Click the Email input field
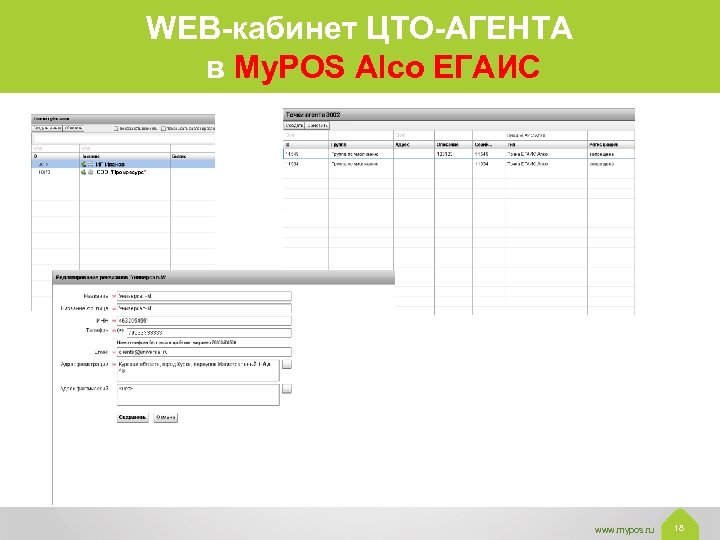The height and width of the screenshot is (540, 720). tap(204, 352)
